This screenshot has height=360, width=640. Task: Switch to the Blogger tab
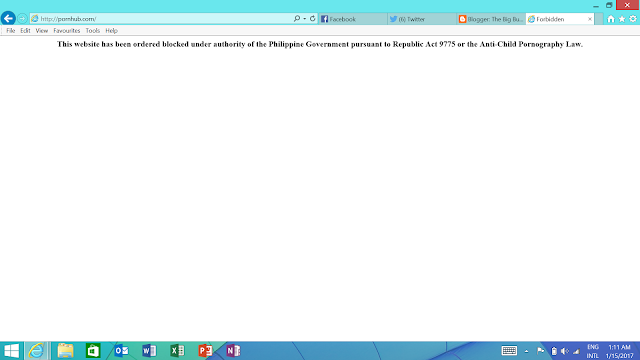pyautogui.click(x=491, y=19)
